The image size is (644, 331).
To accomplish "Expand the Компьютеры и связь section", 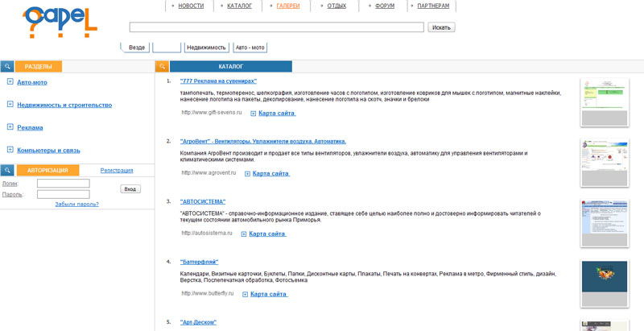I will tap(10, 150).
